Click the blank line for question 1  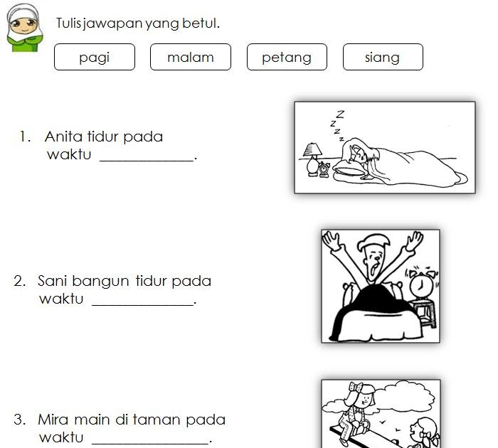(147, 160)
